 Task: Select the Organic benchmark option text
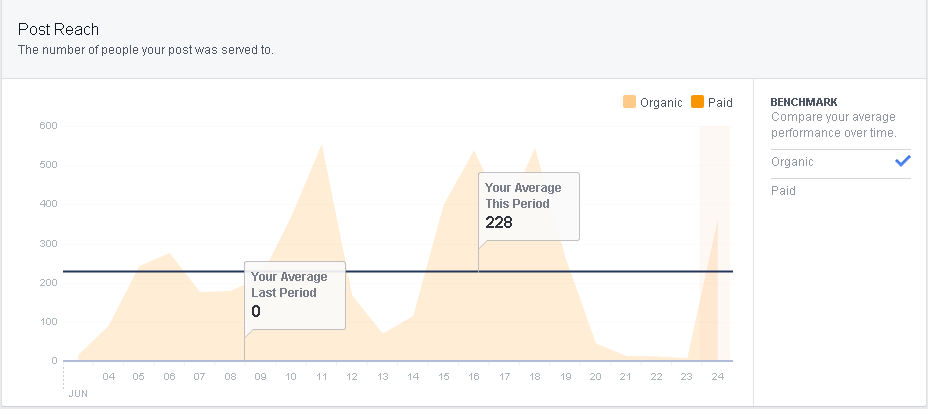coord(792,162)
